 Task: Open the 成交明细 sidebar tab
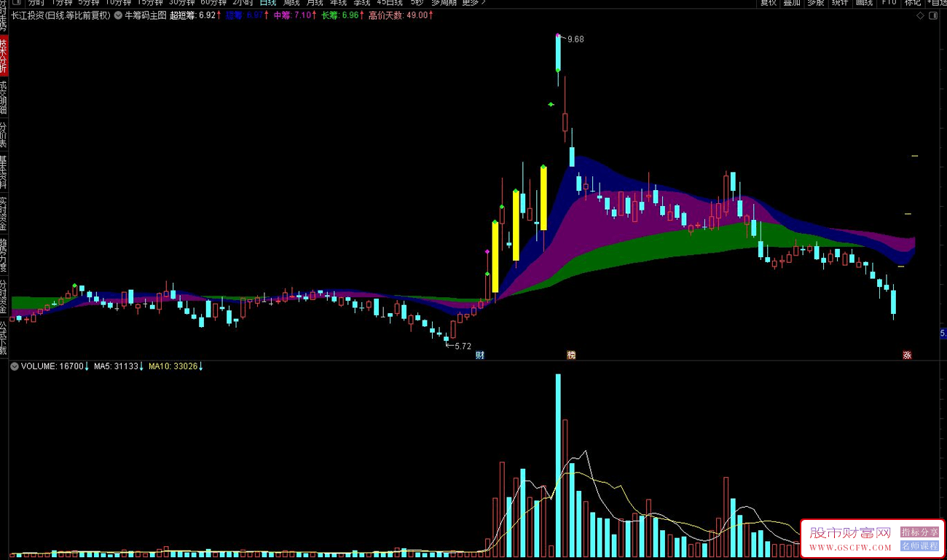pos(4,97)
